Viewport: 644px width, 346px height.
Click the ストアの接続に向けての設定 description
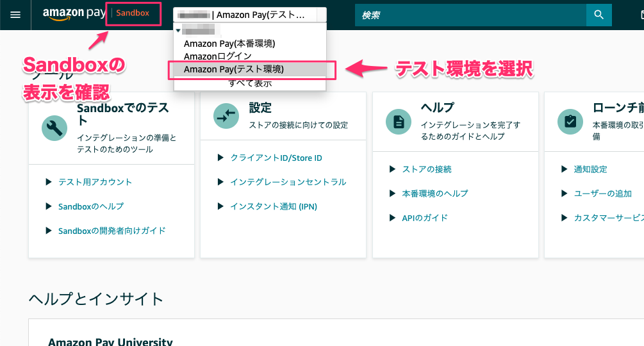point(299,125)
